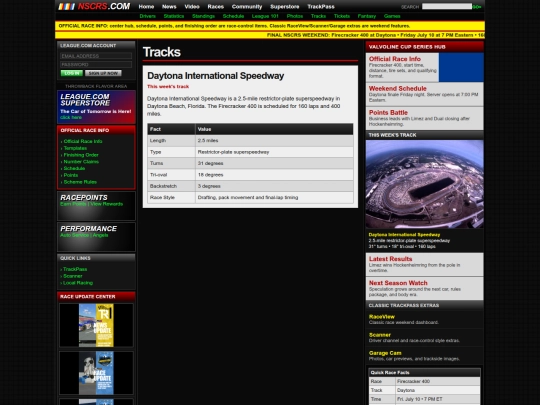The image size is (540, 405).
Task: Click the 'This week's track' red label
Action: (168, 86)
